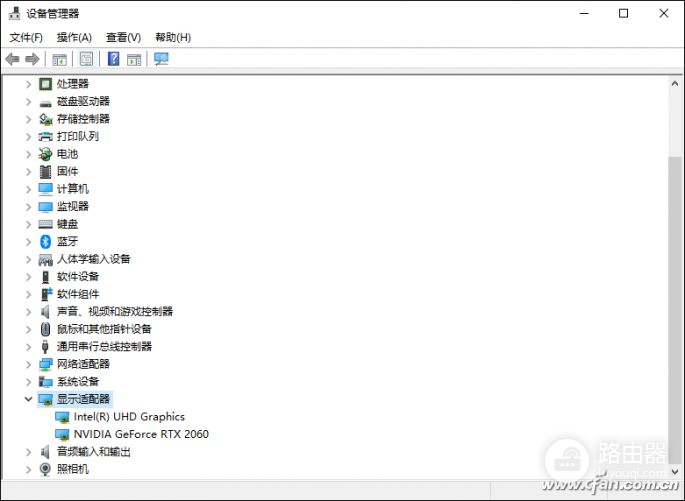Image resolution: width=685 pixels, height=501 pixels.
Task: Expand the 监视器 node
Action: tap(28, 207)
